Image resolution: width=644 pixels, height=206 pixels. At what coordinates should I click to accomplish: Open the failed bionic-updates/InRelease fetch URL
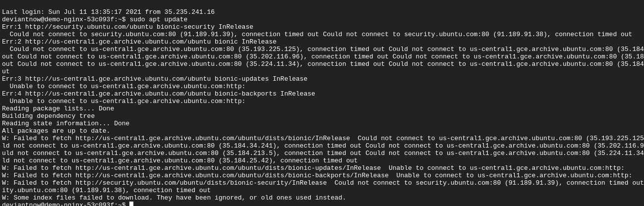[x=228, y=168]
